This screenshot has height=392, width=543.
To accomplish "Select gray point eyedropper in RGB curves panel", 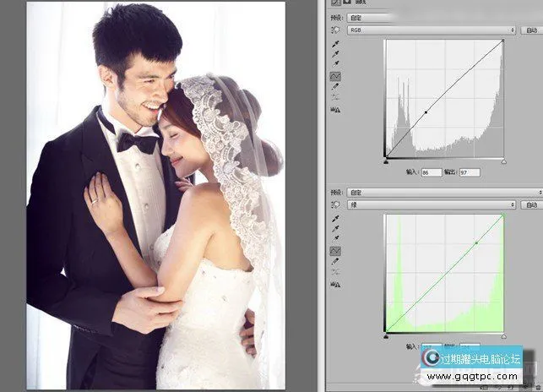I will [335, 52].
